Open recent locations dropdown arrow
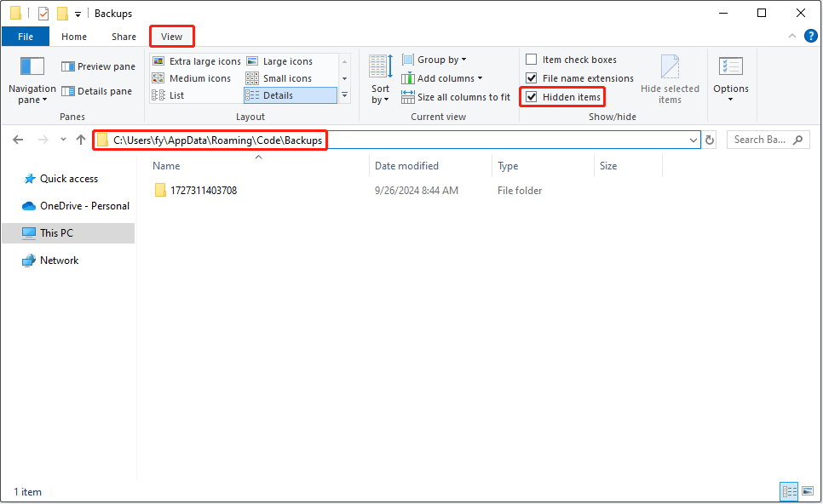Viewport: 823px width, 504px height. tap(63, 140)
